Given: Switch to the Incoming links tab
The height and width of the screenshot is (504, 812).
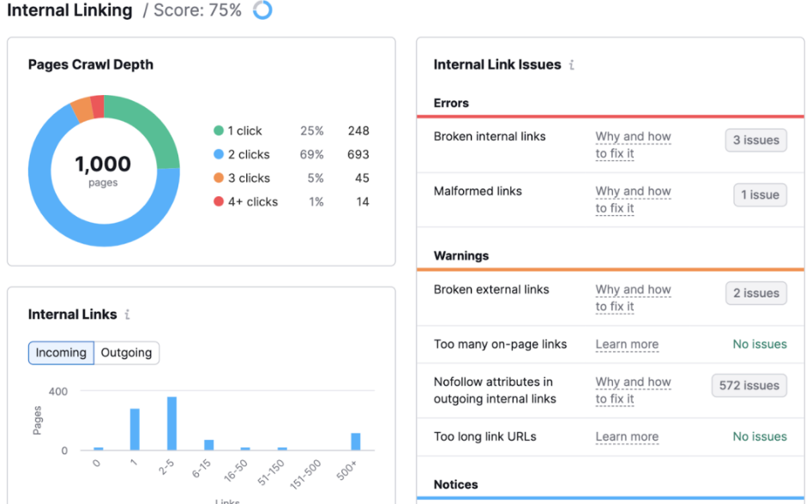Looking at the screenshot, I should coord(61,353).
